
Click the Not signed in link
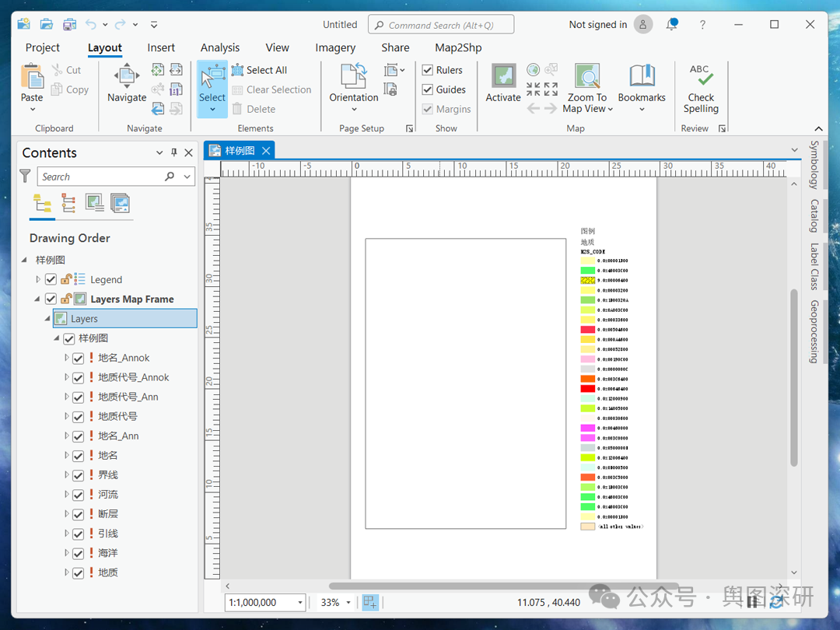tap(598, 25)
